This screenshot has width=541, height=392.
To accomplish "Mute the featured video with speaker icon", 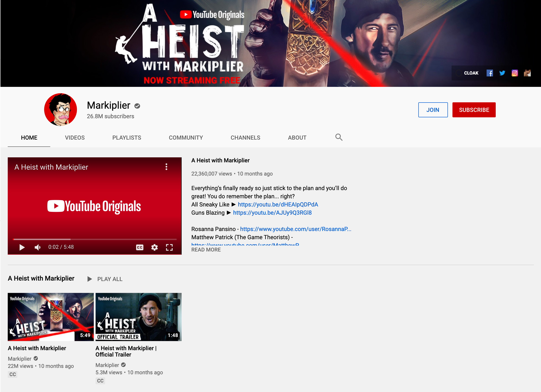I will pos(38,247).
